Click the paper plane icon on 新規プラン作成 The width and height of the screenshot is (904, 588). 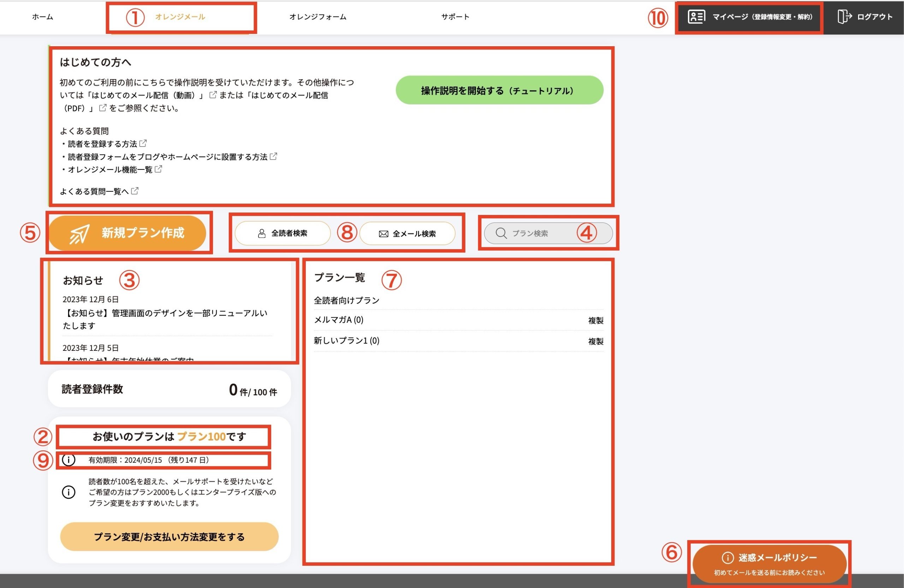(x=79, y=234)
